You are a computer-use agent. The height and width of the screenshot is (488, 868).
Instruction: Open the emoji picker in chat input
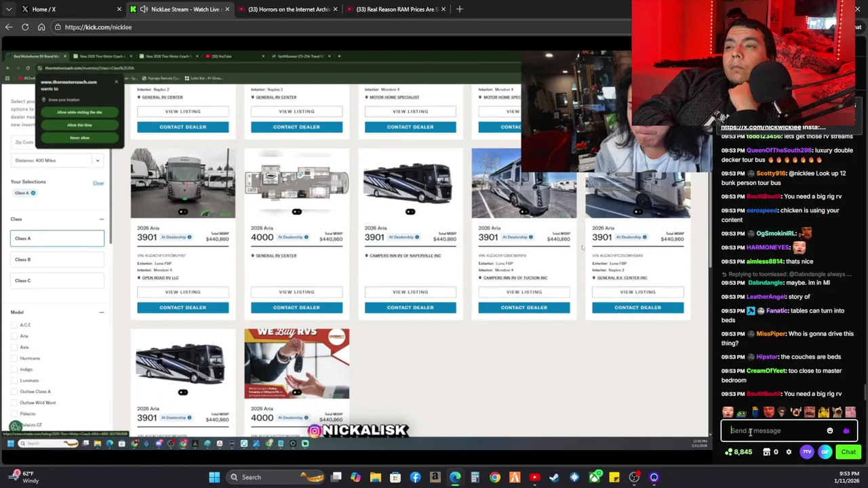tap(829, 430)
